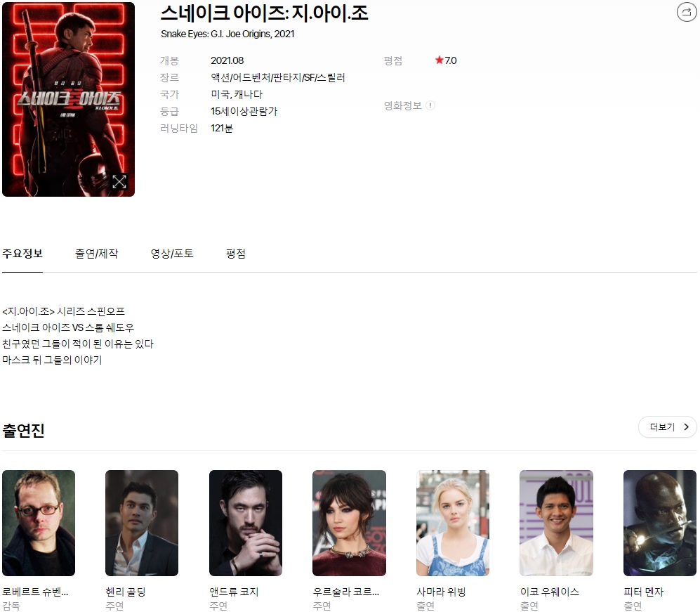Select the 영상/포토 tab

pyautogui.click(x=172, y=254)
